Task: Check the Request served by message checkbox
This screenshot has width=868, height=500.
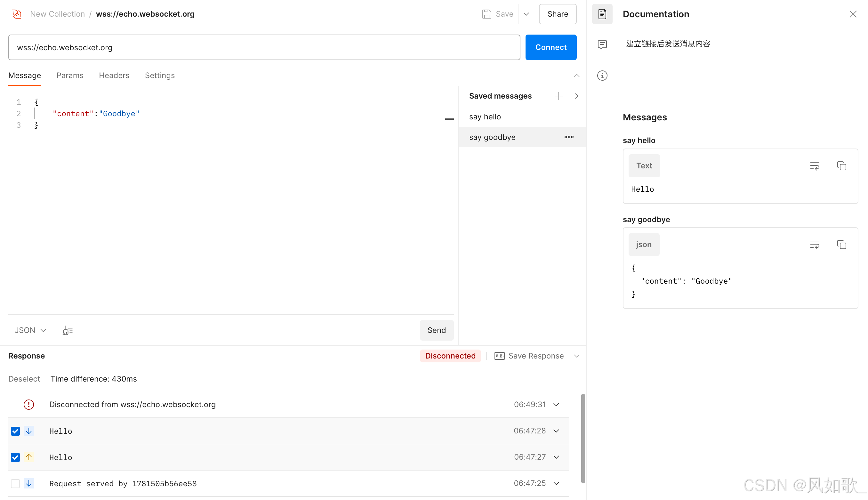Action: (x=15, y=484)
